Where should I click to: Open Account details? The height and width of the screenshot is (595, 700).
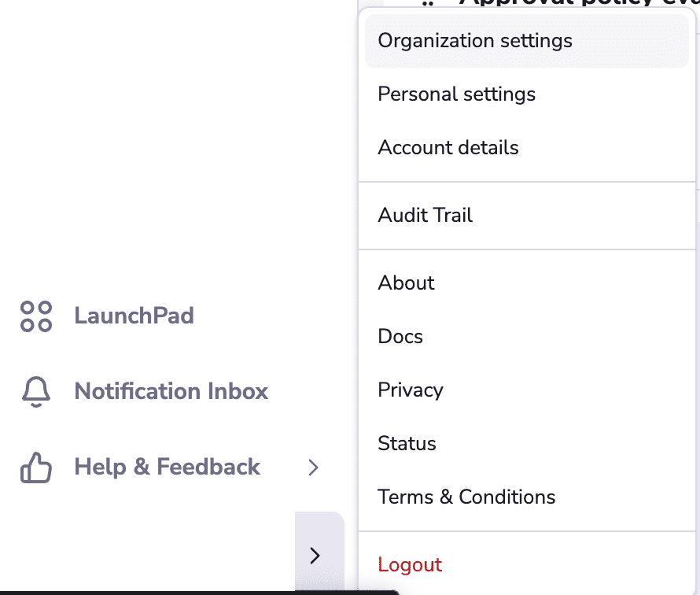(x=527, y=148)
